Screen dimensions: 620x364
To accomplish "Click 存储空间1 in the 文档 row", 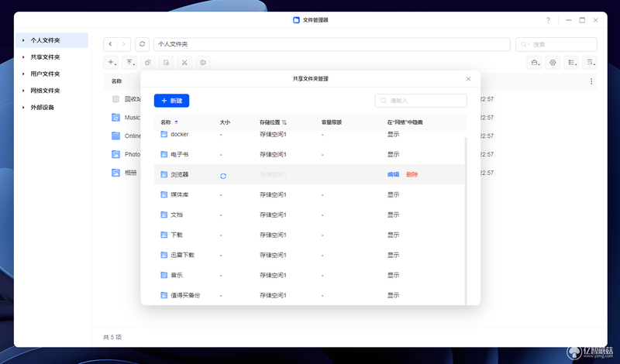I will (x=273, y=215).
